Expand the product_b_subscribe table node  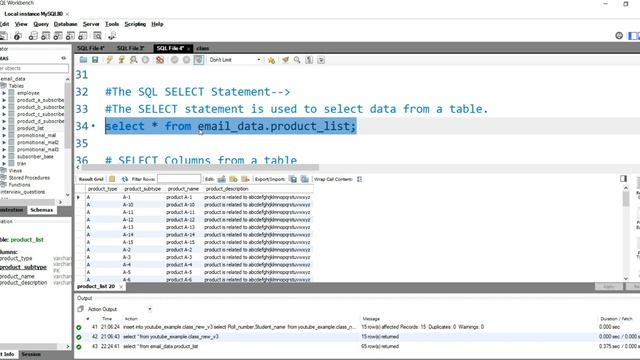(x=4, y=107)
